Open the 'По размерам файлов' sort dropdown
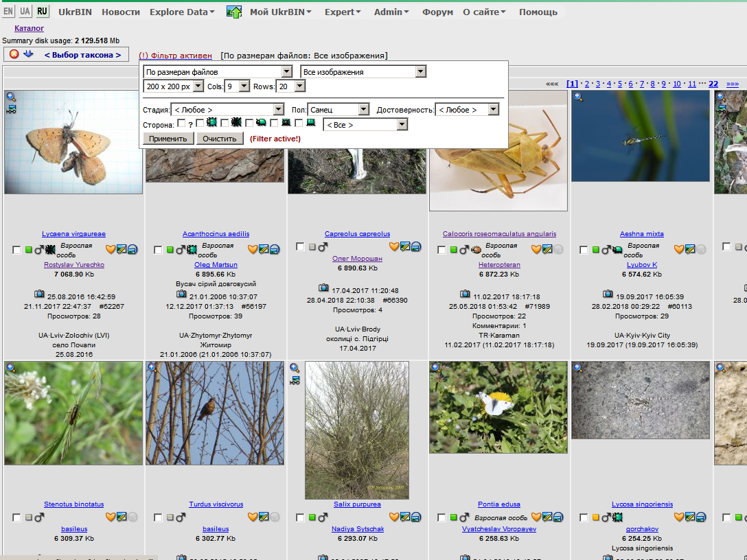The image size is (747, 560). [218, 72]
